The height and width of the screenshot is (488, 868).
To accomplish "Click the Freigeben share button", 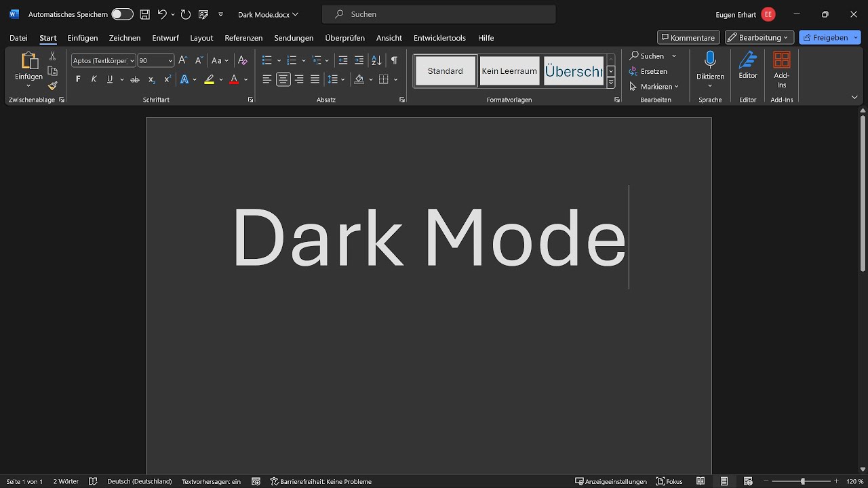I will click(x=825, y=37).
